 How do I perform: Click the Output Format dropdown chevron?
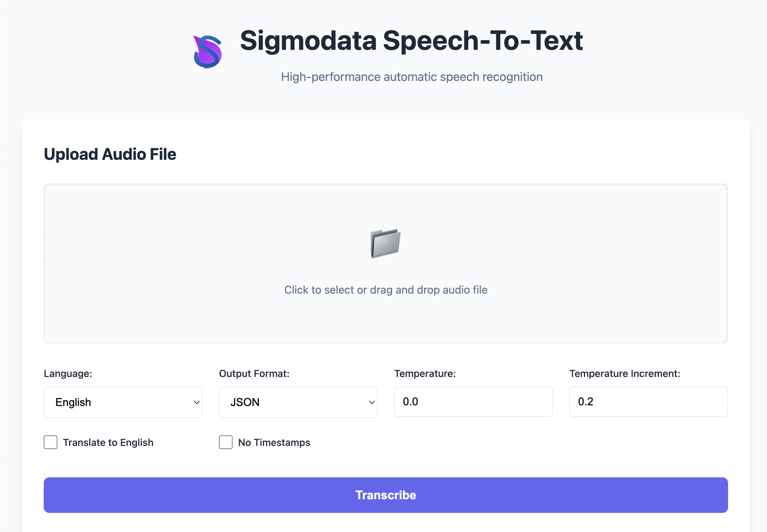pos(372,402)
